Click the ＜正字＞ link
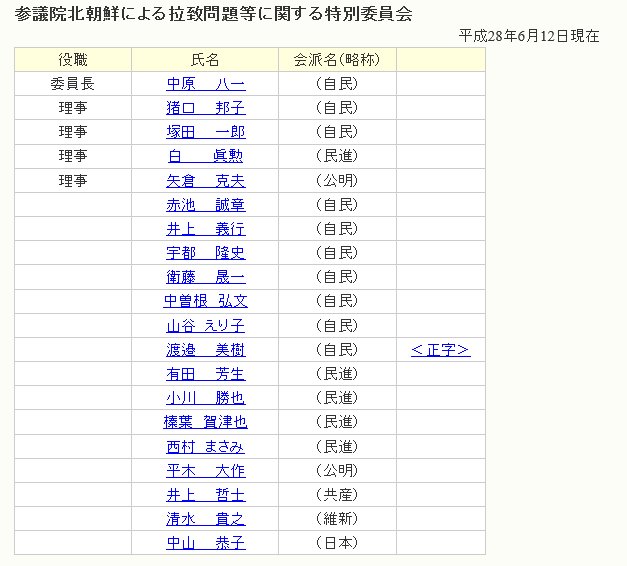Viewport: 627px width, 566px height. click(441, 350)
